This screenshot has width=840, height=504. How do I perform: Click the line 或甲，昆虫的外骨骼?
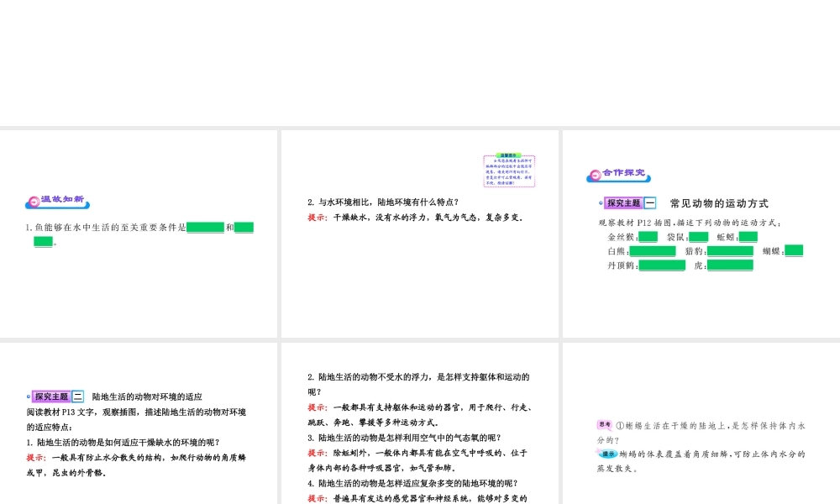pyautogui.click(x=66, y=473)
